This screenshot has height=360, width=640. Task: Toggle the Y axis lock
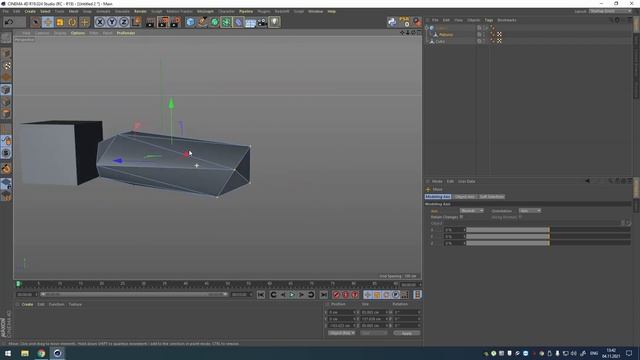pyautogui.click(x=112, y=22)
